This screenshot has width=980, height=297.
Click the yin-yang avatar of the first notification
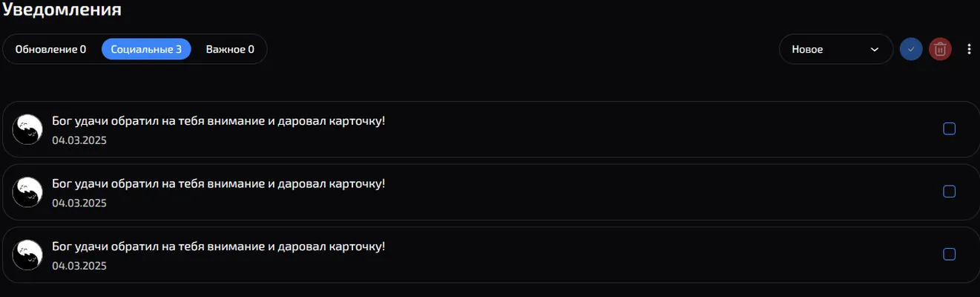(27, 129)
